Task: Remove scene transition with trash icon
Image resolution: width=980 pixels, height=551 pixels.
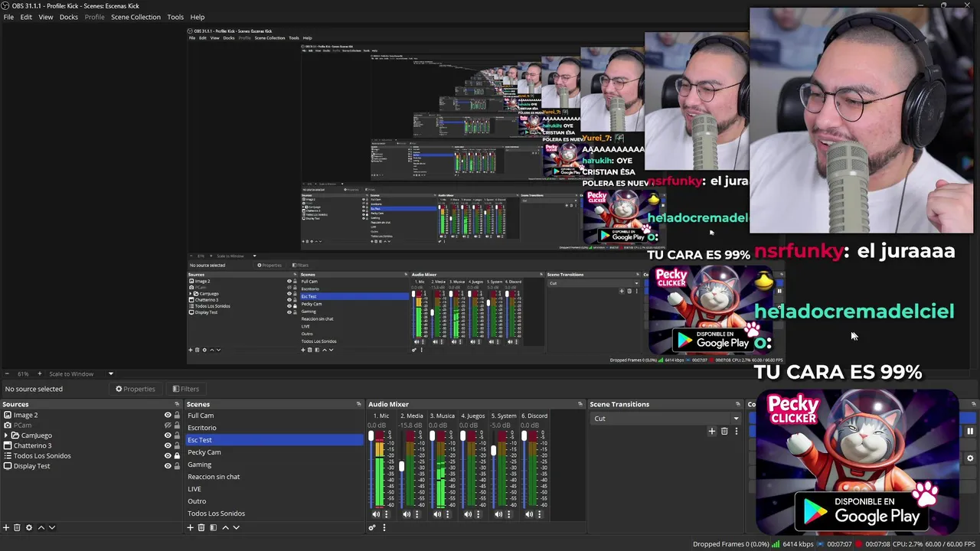Action: (x=724, y=431)
